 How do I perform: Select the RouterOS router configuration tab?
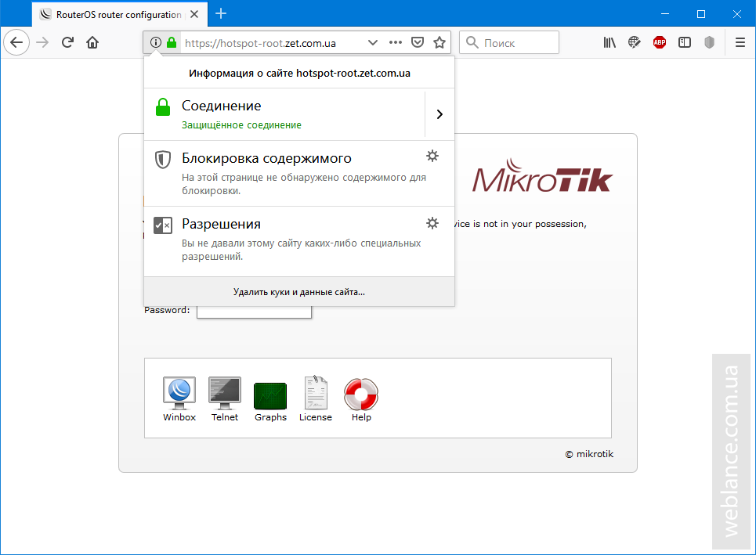click(x=120, y=14)
